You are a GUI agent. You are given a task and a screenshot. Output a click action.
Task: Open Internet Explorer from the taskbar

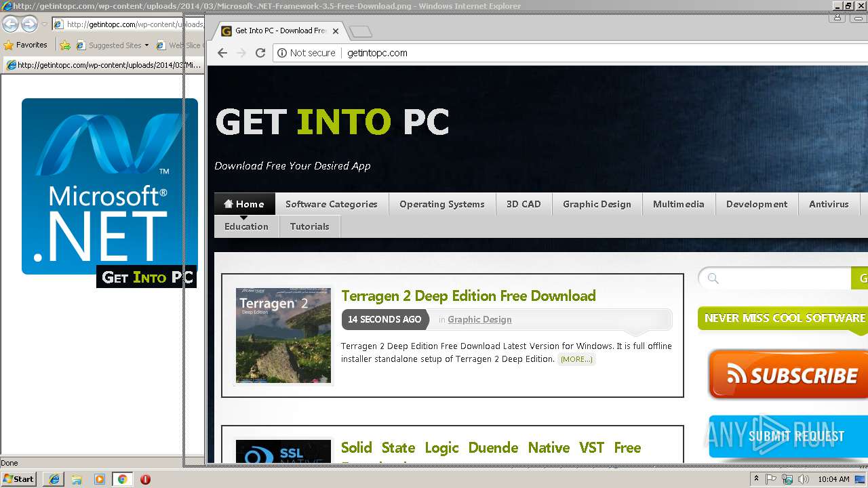(x=54, y=479)
